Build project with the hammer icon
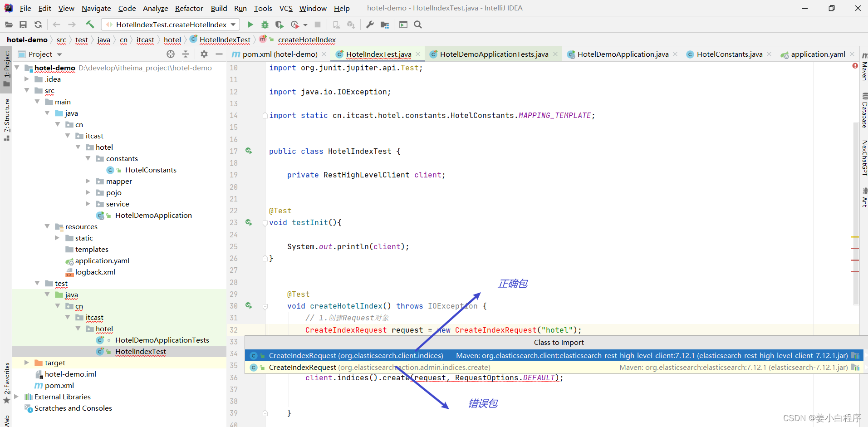 pyautogui.click(x=90, y=25)
